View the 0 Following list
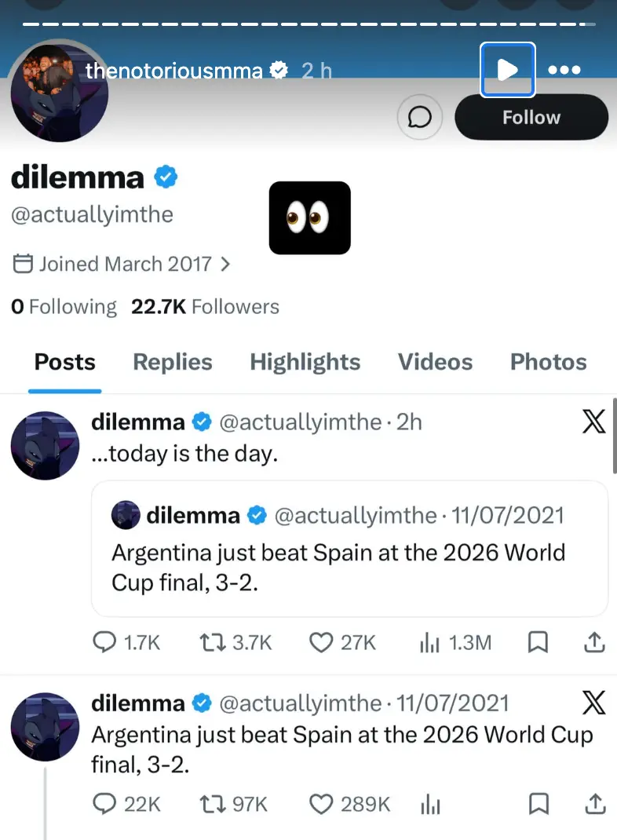Image resolution: width=617 pixels, height=840 pixels. (x=64, y=307)
